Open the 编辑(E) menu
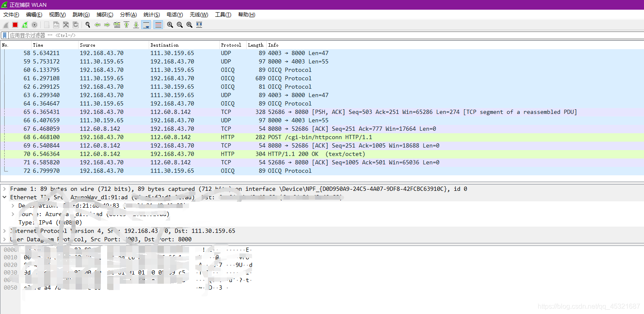This screenshot has width=644, height=314. 34,15
